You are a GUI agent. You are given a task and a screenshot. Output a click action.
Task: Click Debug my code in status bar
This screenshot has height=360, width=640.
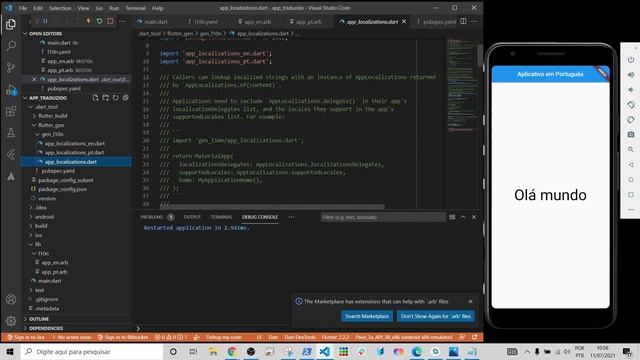tap(224, 338)
